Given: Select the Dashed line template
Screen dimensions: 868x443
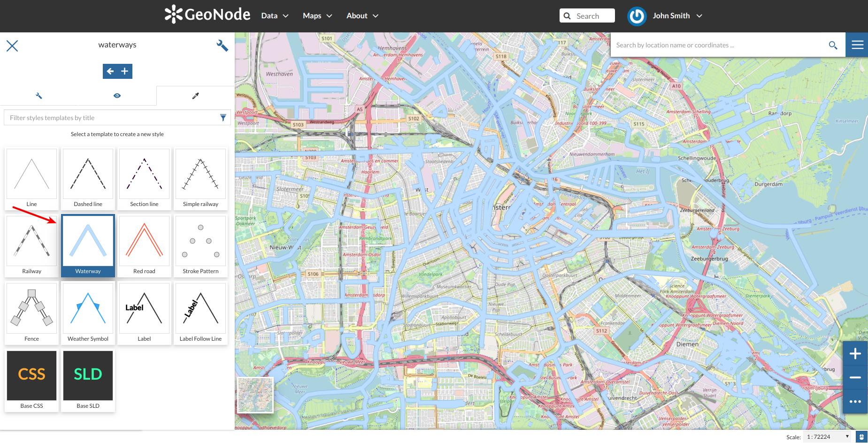Looking at the screenshot, I should [x=88, y=178].
